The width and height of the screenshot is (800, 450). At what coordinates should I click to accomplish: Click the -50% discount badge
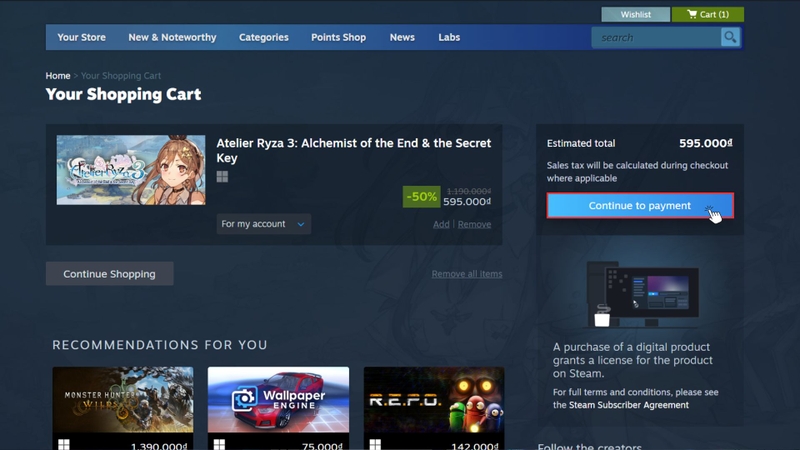(421, 196)
